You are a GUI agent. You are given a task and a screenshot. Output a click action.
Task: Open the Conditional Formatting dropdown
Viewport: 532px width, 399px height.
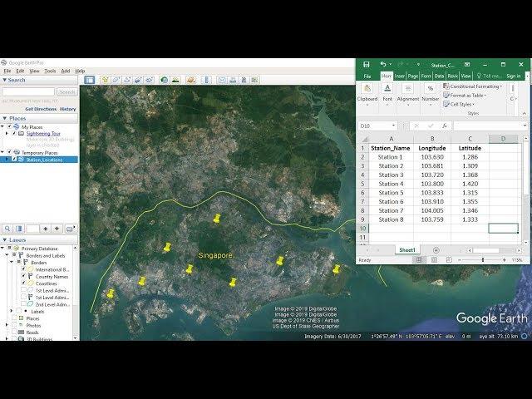click(x=472, y=86)
